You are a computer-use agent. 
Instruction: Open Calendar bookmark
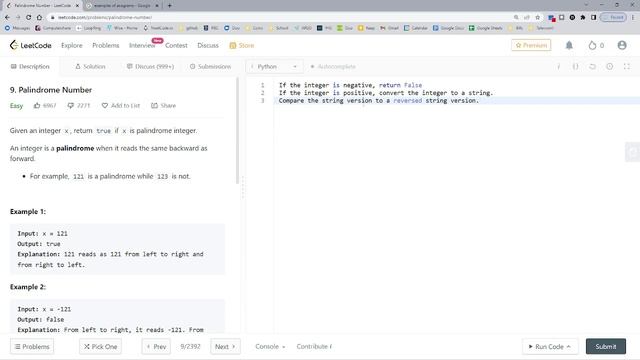click(x=416, y=28)
